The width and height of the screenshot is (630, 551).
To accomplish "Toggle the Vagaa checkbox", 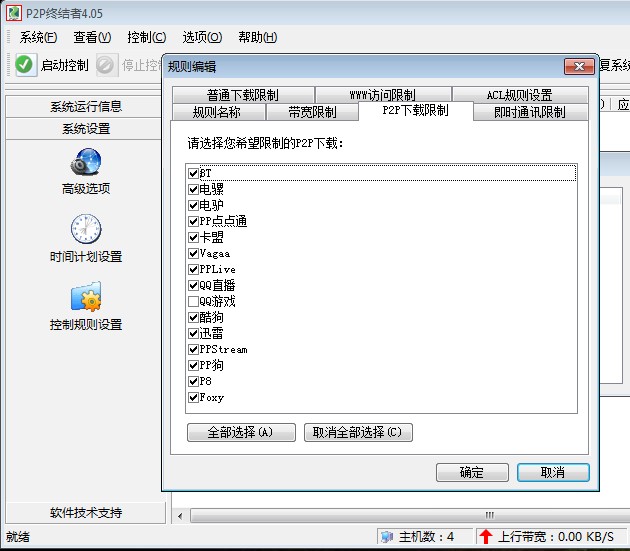I will click(x=193, y=253).
